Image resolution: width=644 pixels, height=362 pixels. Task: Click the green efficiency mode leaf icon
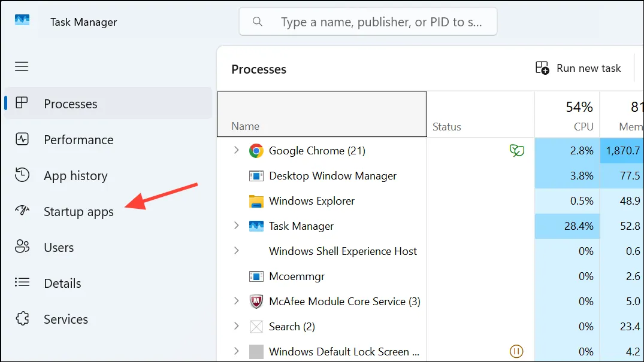pos(516,151)
